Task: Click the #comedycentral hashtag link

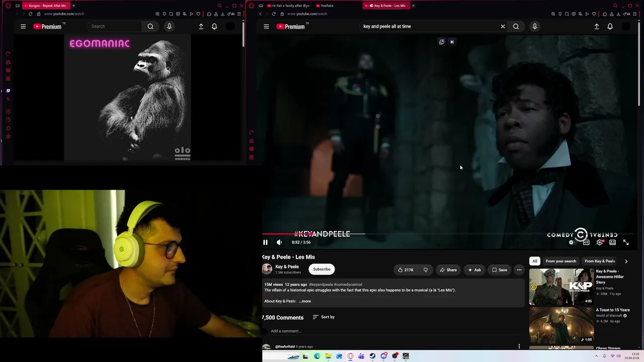Action: 348,285
